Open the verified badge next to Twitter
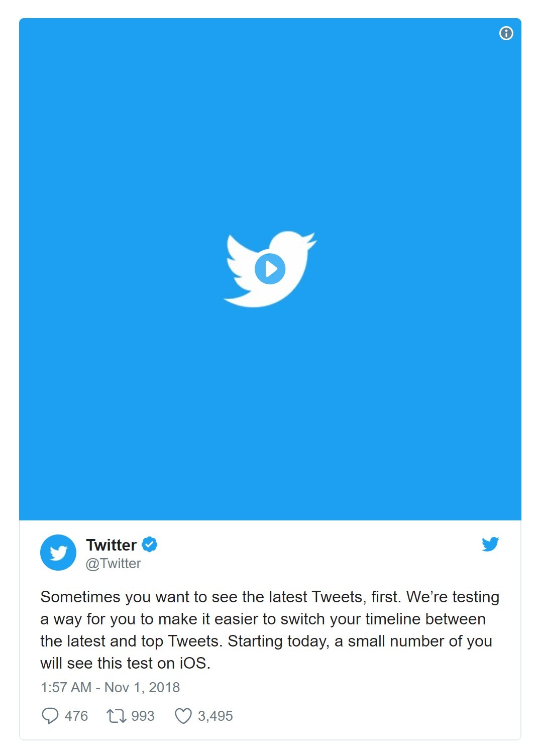 point(150,544)
